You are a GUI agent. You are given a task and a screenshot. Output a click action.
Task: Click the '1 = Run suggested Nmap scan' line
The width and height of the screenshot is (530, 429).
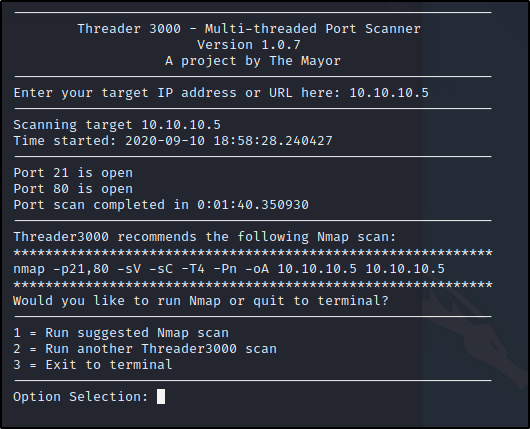pos(121,333)
